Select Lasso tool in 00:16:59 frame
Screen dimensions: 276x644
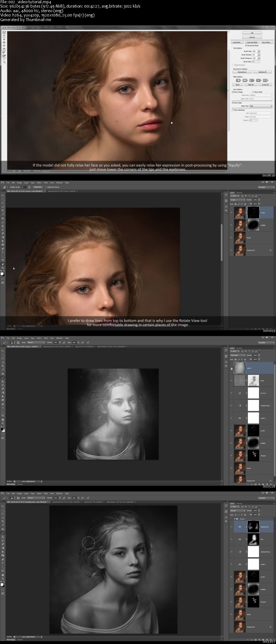(3, 203)
